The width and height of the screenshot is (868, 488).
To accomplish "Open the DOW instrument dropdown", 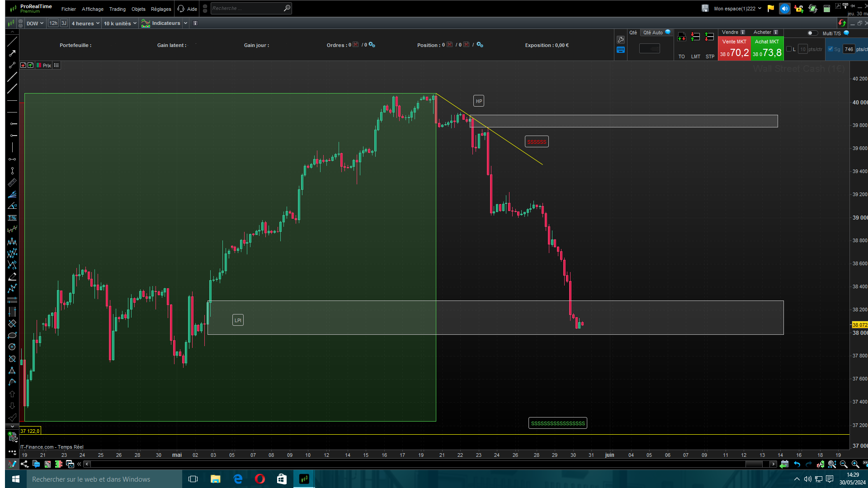I will (x=35, y=23).
